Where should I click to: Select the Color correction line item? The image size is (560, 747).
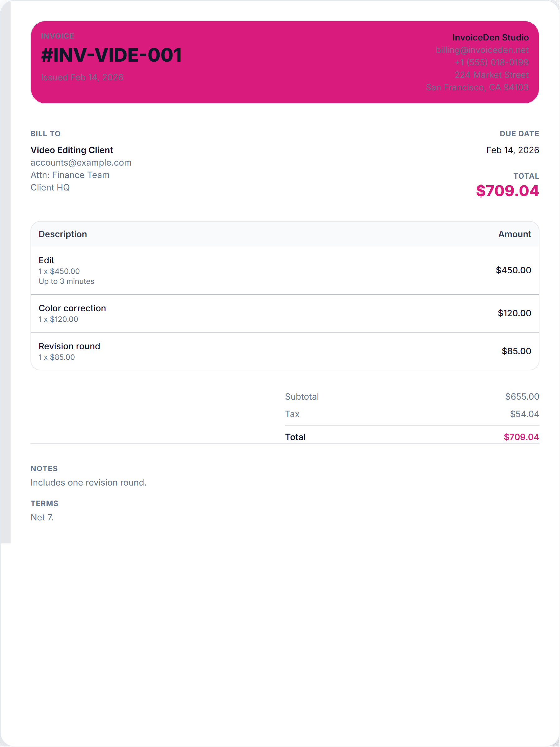72,308
